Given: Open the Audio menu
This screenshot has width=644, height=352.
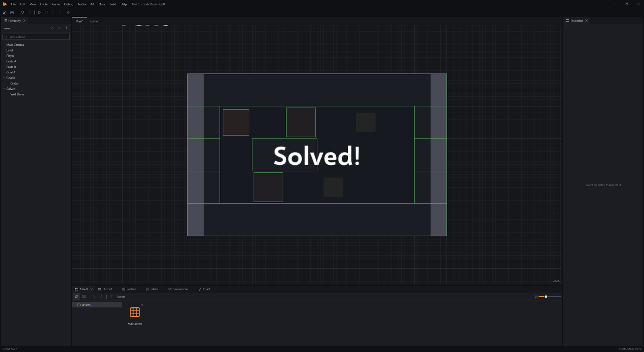Looking at the screenshot, I should pyautogui.click(x=82, y=4).
